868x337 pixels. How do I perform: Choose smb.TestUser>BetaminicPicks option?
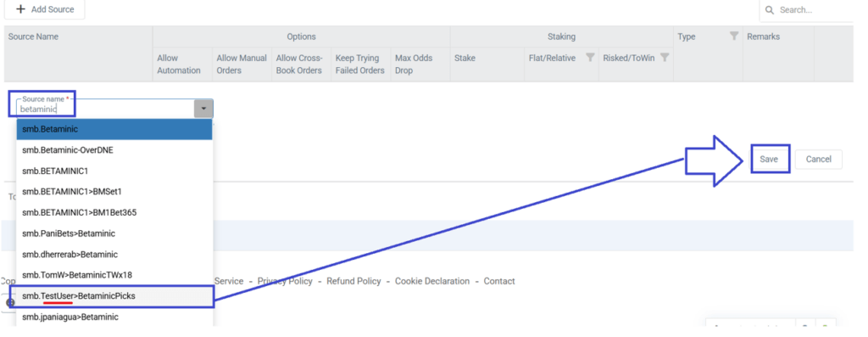pos(114,296)
